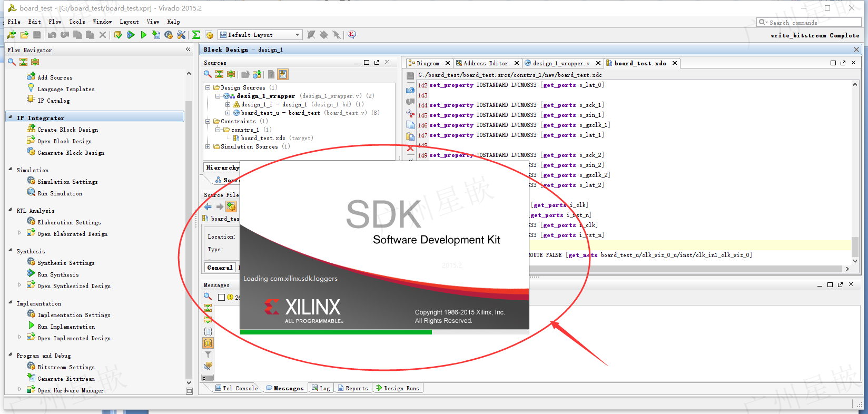Viewport: 868px width, 414px height.
Task: Click the Add Sources icon in the Sources toolbar
Action: (257, 74)
